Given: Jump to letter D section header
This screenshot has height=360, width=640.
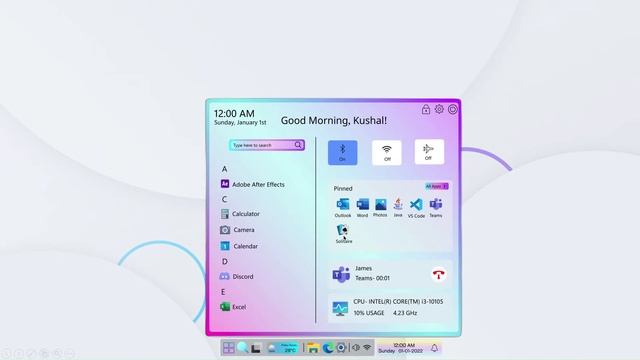Looking at the screenshot, I should (224, 262).
